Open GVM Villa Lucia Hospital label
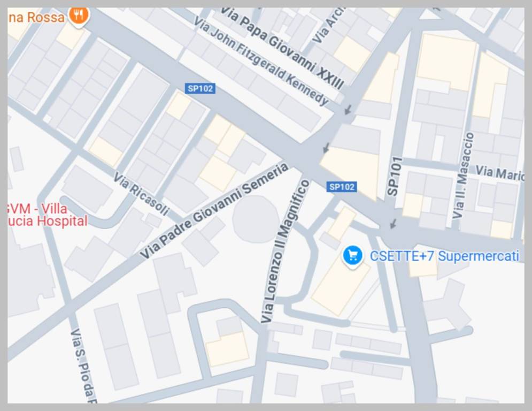The image size is (532, 411). pos(48,215)
